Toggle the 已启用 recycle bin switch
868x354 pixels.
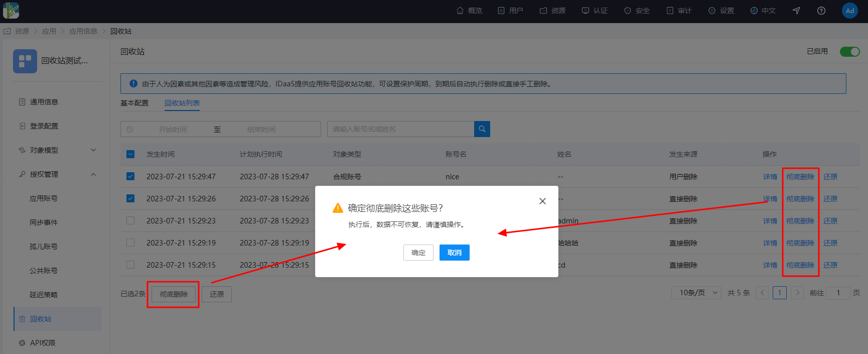coord(850,52)
